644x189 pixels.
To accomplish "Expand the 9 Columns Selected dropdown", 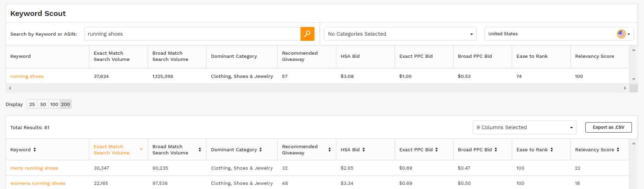I will 525,127.
